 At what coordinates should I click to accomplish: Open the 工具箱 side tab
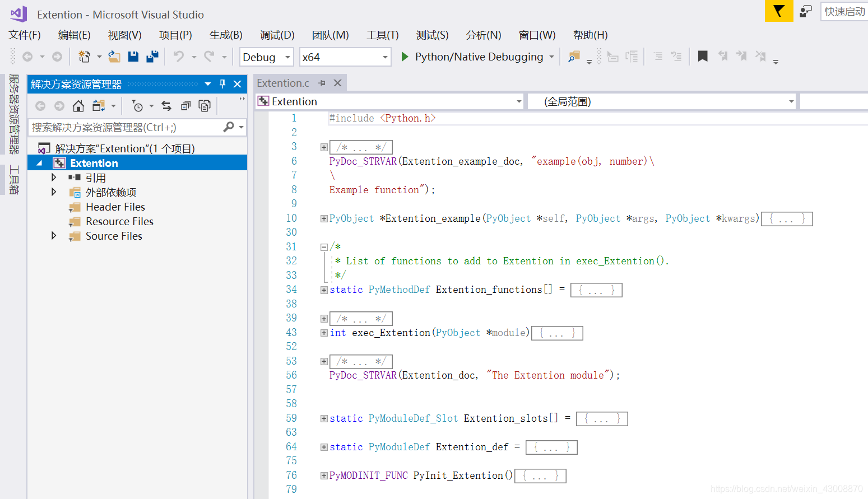pos(13,180)
